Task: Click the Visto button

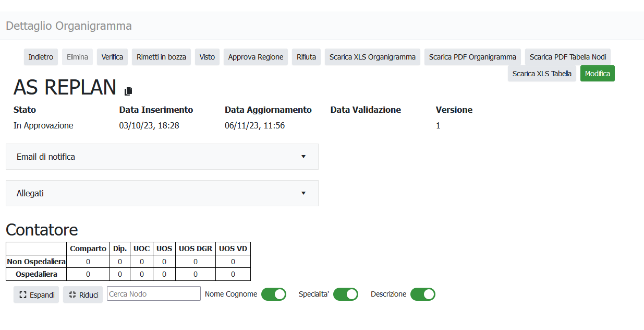Action: pyautogui.click(x=207, y=57)
